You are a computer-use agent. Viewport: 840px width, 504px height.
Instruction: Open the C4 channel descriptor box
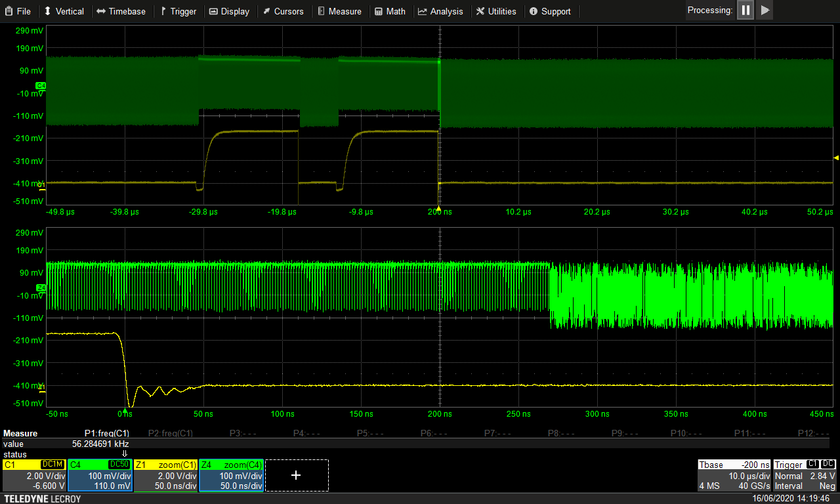(x=100, y=475)
